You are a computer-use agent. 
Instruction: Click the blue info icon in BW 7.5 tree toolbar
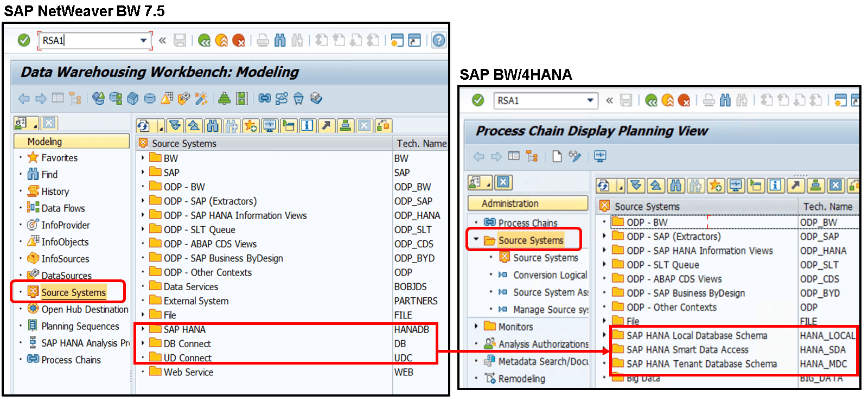point(307,126)
